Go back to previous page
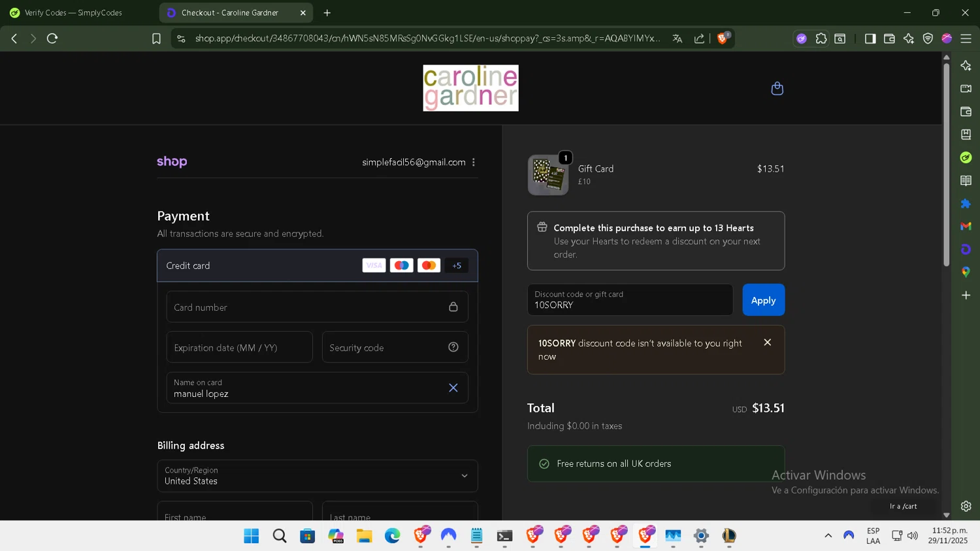 (14, 39)
